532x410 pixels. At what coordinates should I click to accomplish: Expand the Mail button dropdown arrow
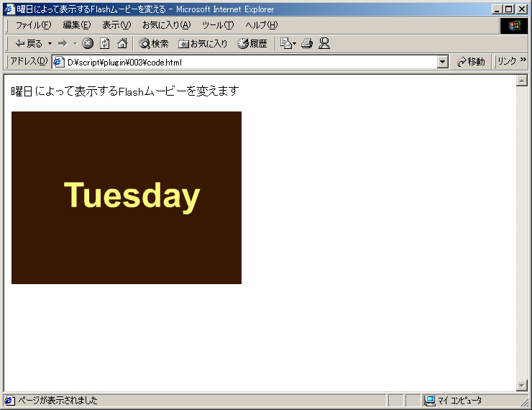294,43
